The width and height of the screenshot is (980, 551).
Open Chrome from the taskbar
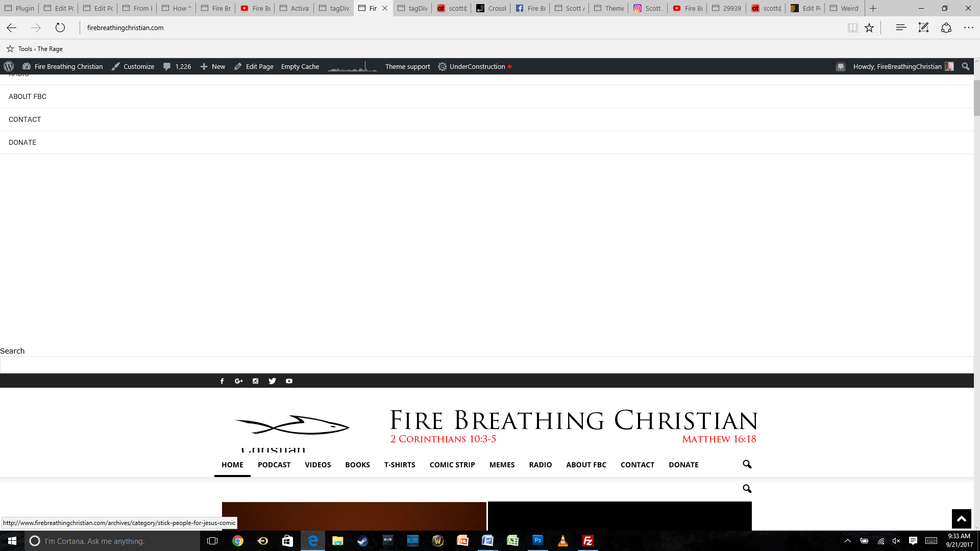point(238,541)
